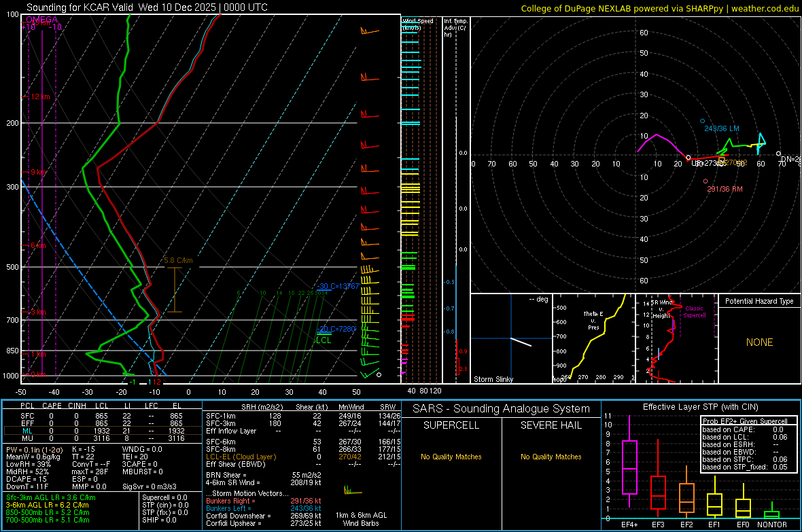Click the weather.cod.edu site credit
Viewport: 802px width, 532px height.
coord(765,8)
